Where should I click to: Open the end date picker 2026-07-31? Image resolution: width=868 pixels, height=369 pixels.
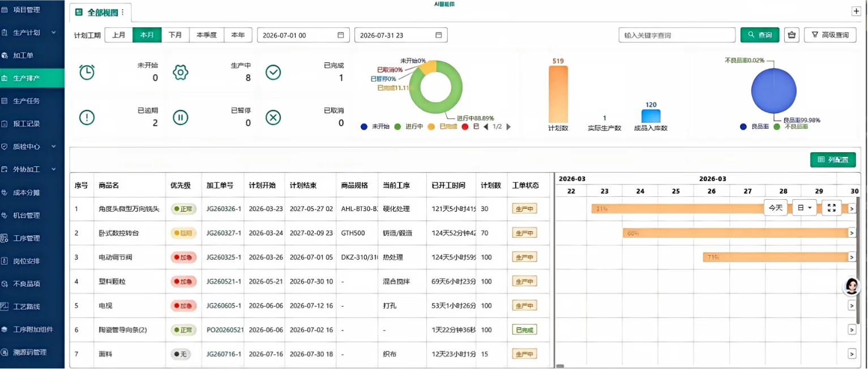[x=401, y=35]
